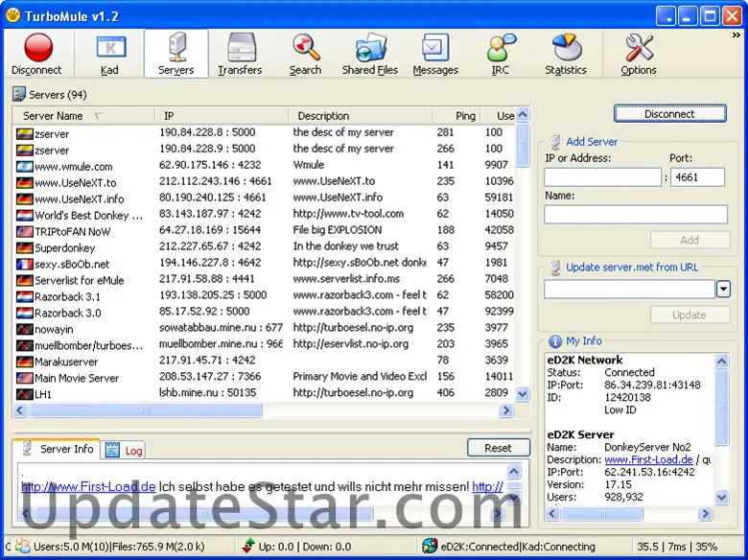Click the flag icon of TRIPtoFAN NoW

[x=24, y=231]
